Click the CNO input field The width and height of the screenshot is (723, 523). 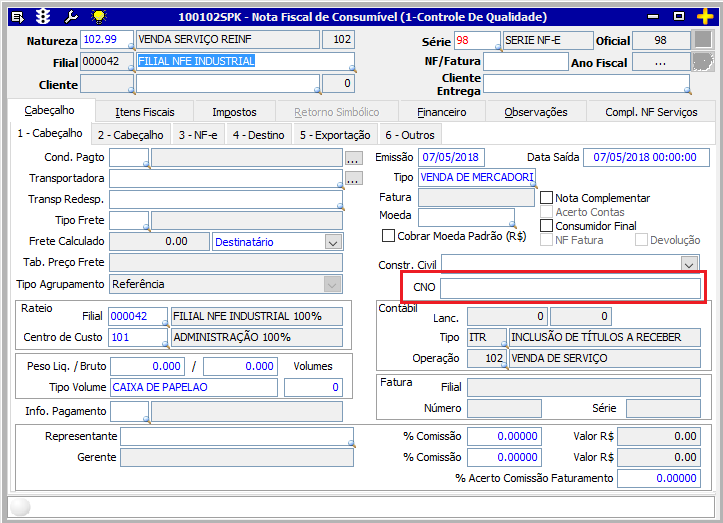pyautogui.click(x=570, y=288)
